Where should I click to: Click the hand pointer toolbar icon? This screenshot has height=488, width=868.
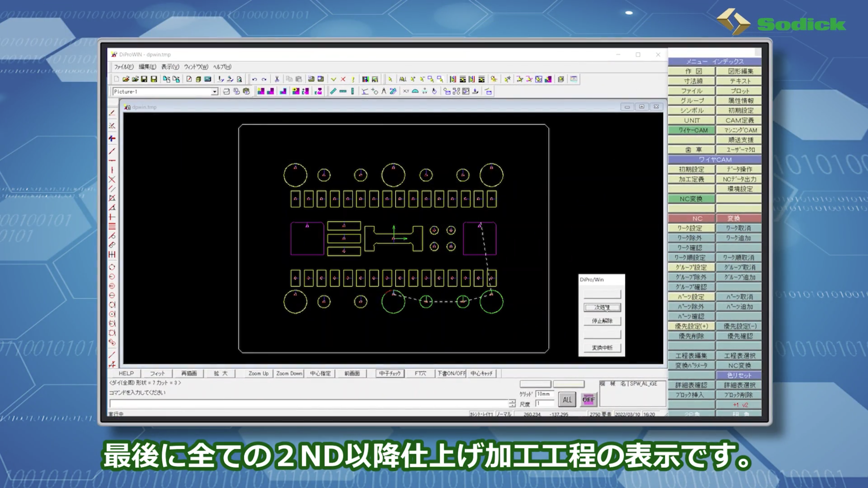point(434,91)
